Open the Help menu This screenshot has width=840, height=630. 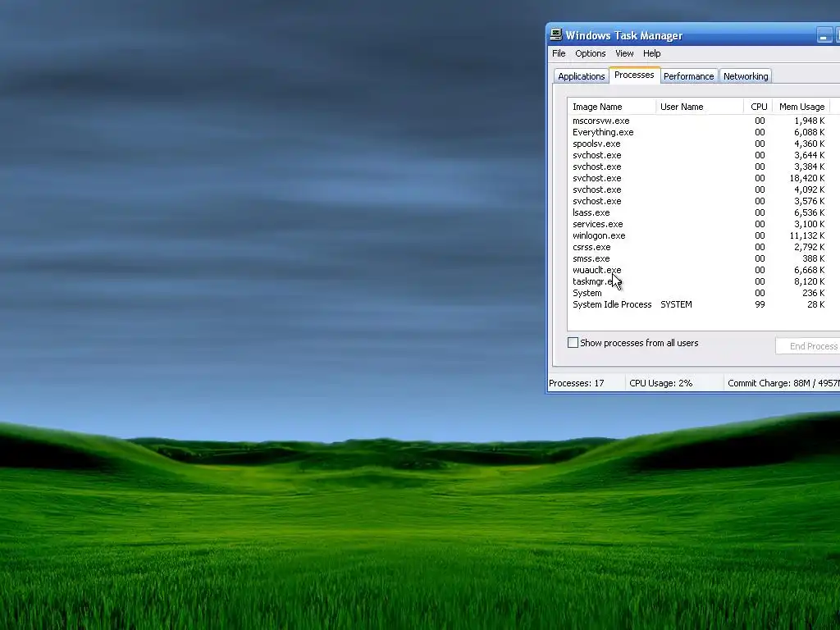pyautogui.click(x=651, y=53)
